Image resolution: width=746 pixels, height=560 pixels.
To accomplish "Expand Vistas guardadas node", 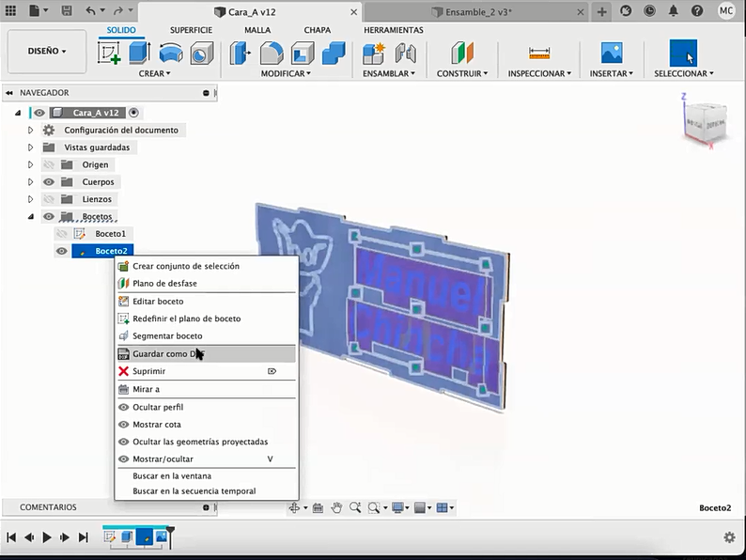I will pos(30,148).
